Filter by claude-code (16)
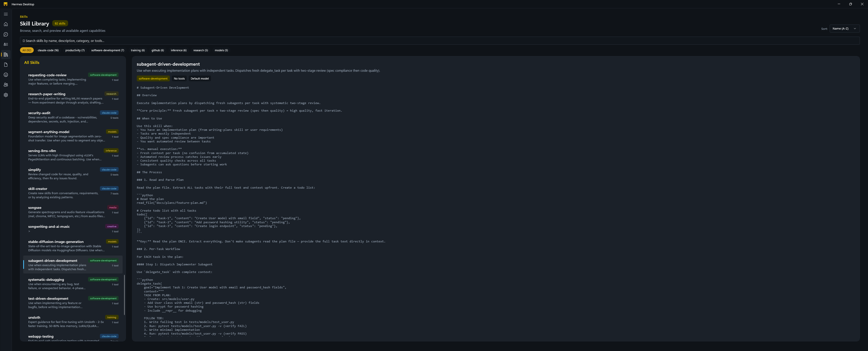Screen dimensions: 868x351 click(48, 50)
